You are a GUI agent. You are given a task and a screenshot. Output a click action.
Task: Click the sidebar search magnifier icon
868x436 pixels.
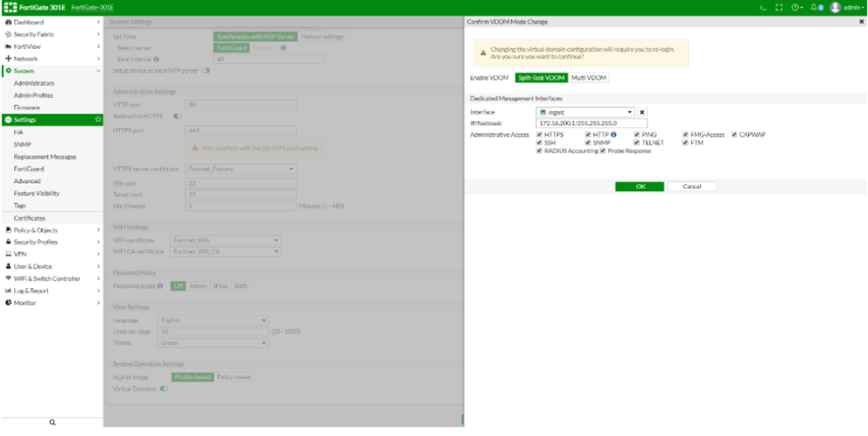point(52,423)
